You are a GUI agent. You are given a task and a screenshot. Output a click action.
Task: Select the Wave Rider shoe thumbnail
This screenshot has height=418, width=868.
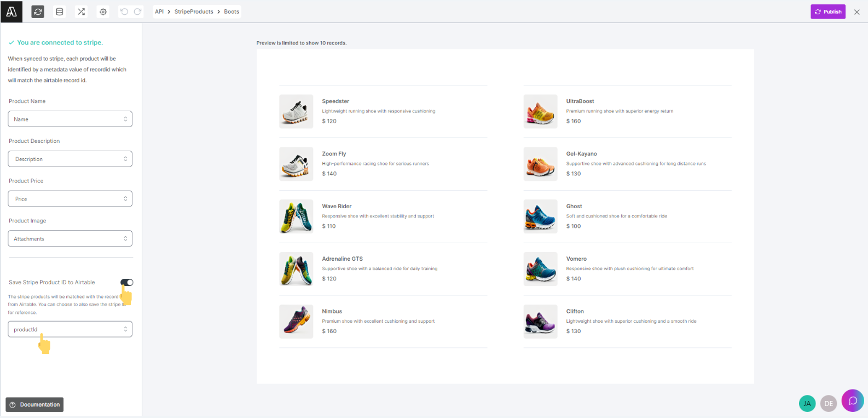296,216
